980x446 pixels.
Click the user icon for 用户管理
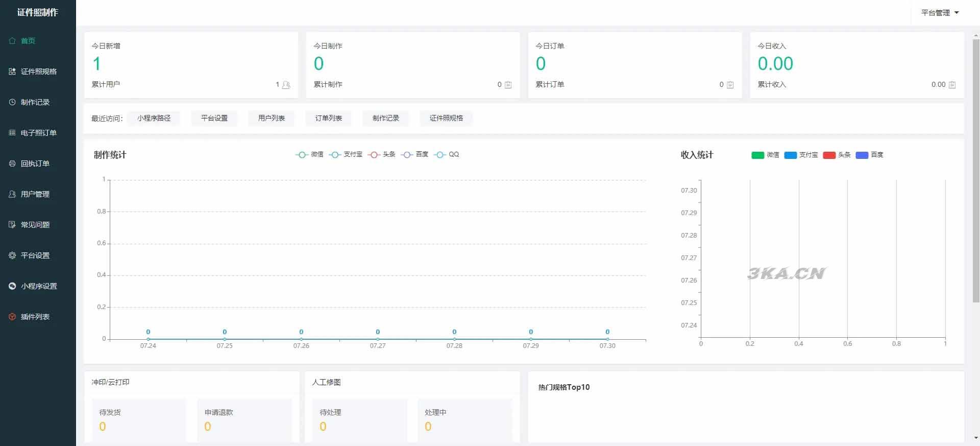point(12,194)
